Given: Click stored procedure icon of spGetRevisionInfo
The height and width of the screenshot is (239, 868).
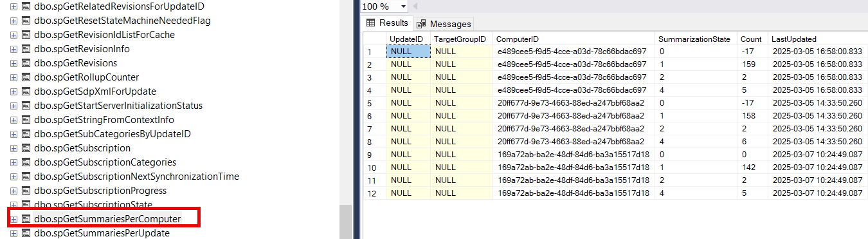Looking at the screenshot, I should (x=26, y=49).
